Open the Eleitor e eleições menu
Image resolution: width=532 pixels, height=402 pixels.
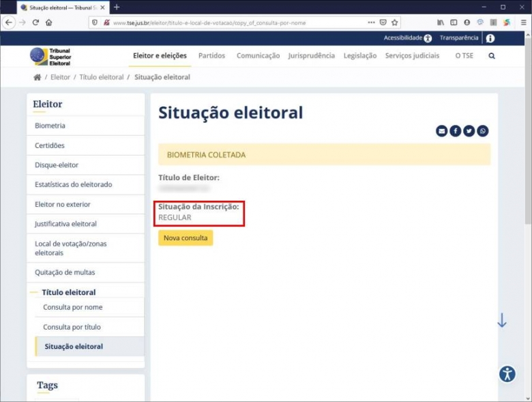click(160, 56)
